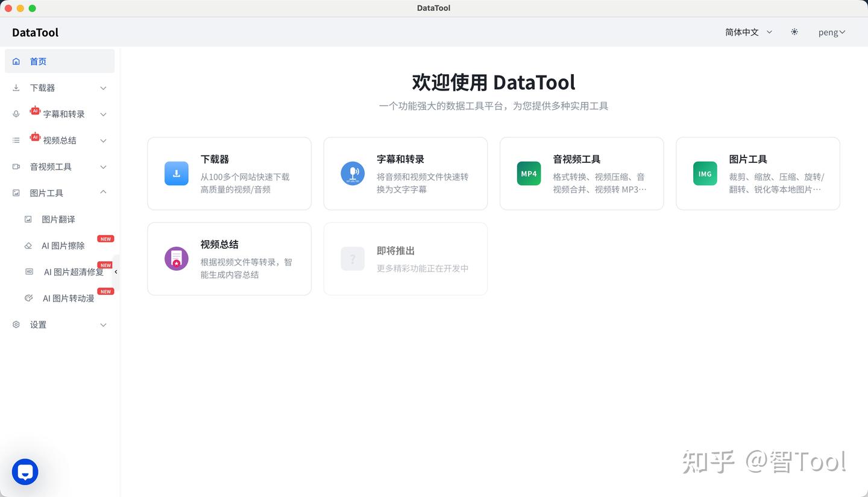Click NEW badge on AI 图片超清修复

coord(106,265)
